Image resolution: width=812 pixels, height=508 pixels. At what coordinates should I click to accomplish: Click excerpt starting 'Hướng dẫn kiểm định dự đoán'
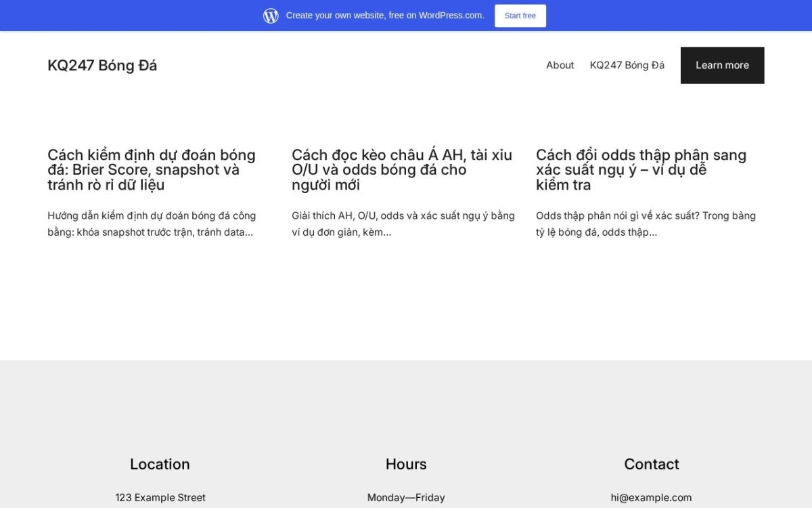152,224
